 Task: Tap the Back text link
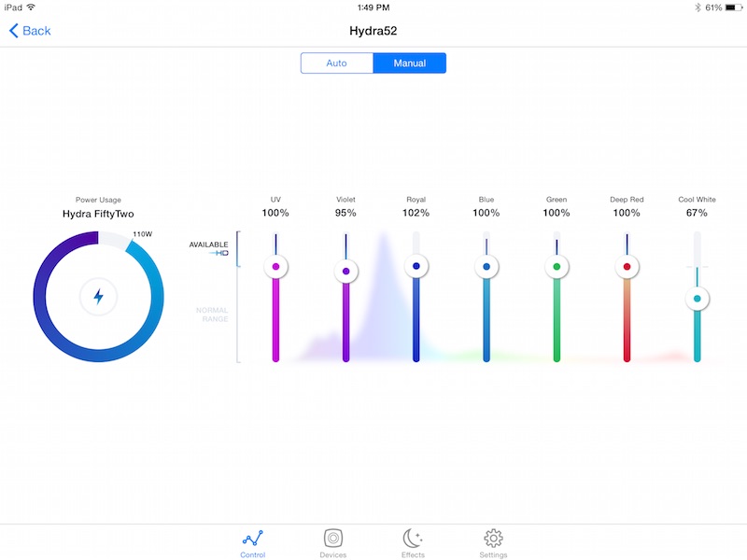pos(36,31)
